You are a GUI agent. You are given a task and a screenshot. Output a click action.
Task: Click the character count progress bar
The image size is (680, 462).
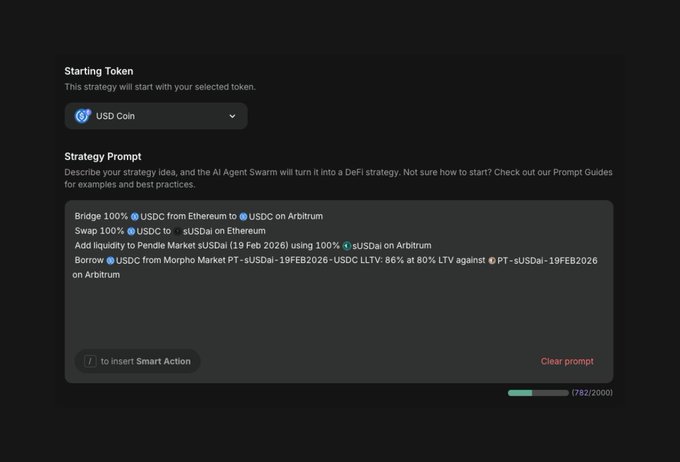point(538,393)
